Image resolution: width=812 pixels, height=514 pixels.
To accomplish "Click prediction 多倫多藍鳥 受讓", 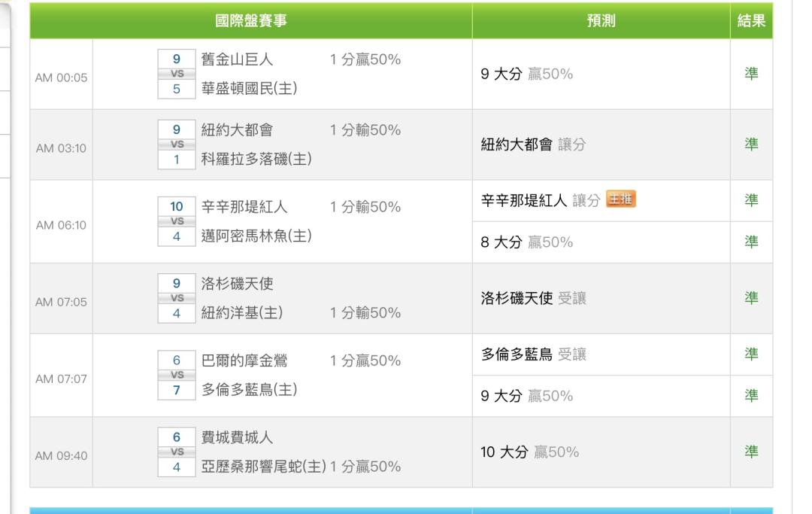I will click(x=533, y=354).
